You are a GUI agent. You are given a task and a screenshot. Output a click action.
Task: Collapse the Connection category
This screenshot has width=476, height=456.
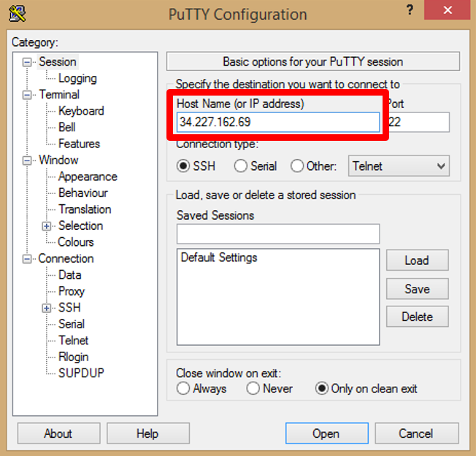coord(28,259)
